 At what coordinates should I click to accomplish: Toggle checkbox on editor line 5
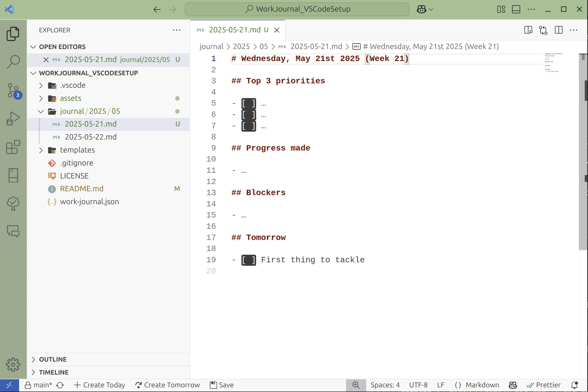249,103
